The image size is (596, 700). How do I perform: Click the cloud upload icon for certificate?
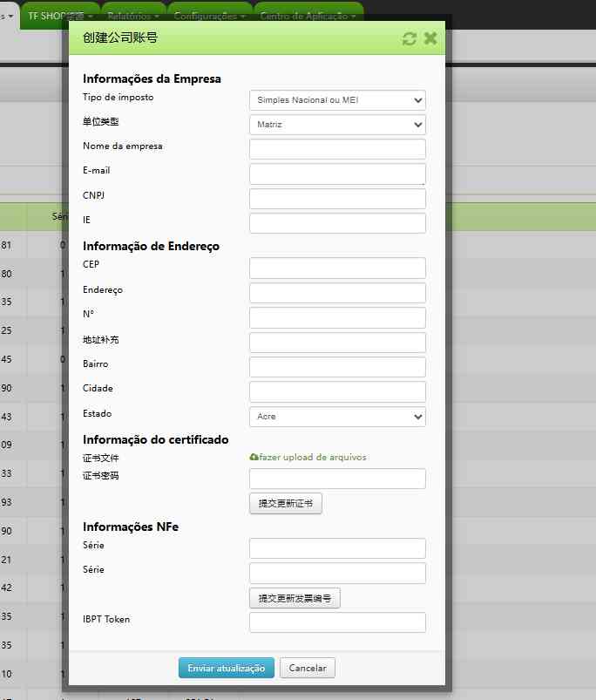tap(254, 457)
